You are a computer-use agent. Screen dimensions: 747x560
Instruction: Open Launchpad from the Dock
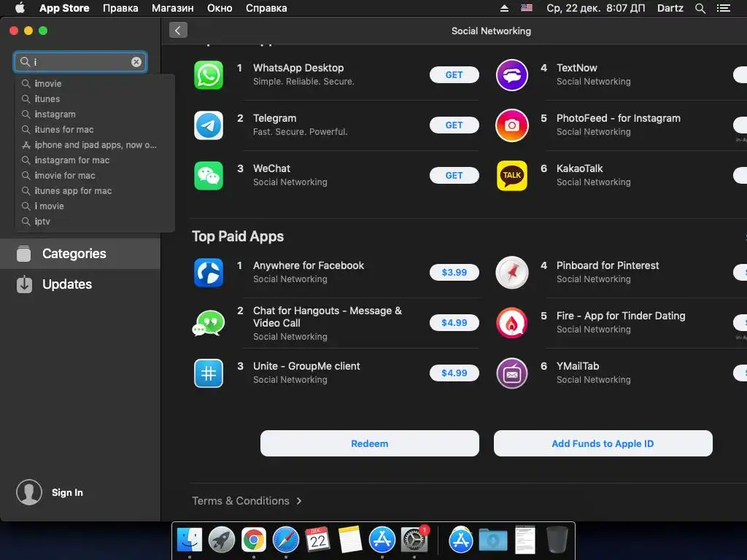[222, 540]
